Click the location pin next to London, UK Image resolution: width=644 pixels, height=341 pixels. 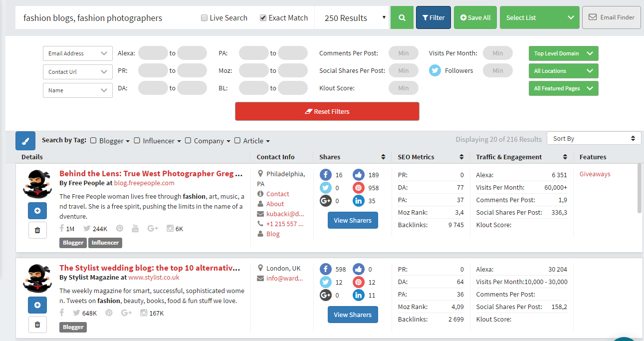coord(260,268)
